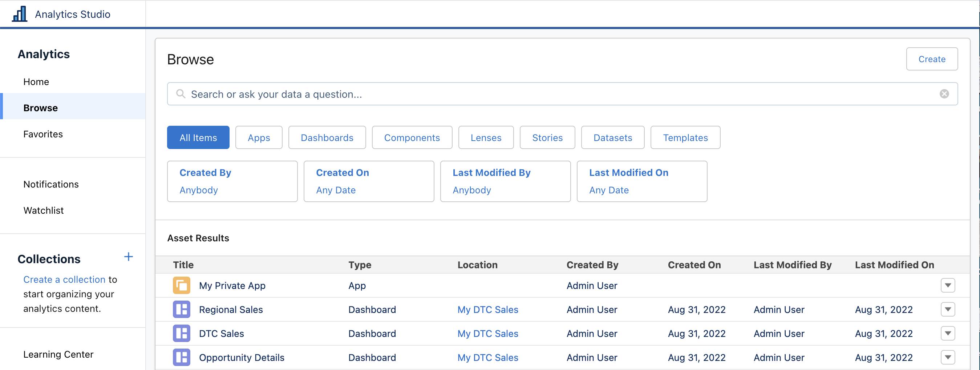Click the Last Modified On column header
Viewport: 980px width, 370px height.
(x=894, y=265)
